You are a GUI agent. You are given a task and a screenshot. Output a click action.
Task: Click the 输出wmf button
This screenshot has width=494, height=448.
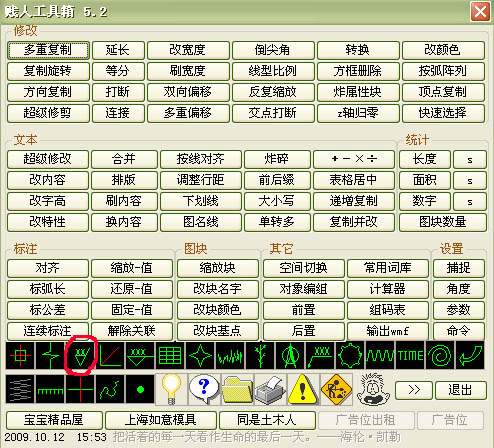[388, 331]
